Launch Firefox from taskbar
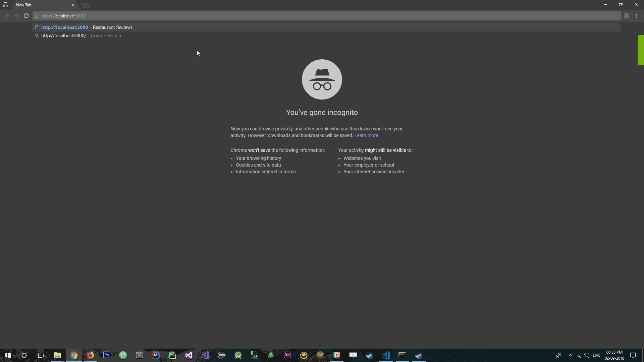644x362 pixels. [90, 355]
